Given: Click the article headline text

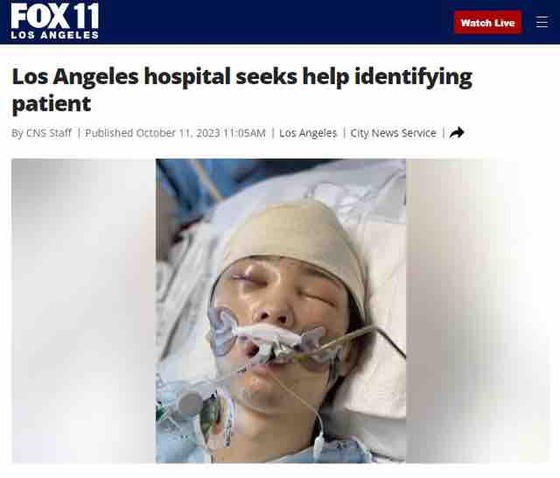Looking at the screenshot, I should pos(242,90).
